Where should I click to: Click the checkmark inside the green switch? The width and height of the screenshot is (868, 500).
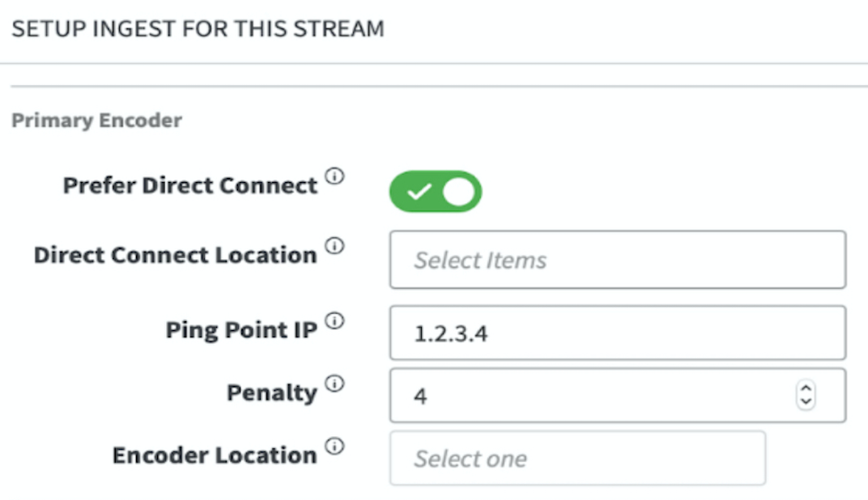(418, 193)
